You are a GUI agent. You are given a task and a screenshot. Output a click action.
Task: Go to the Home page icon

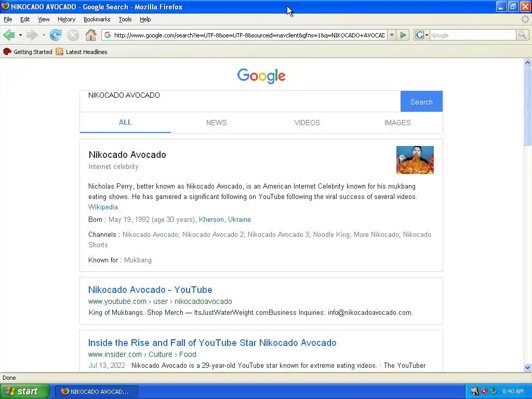point(90,35)
